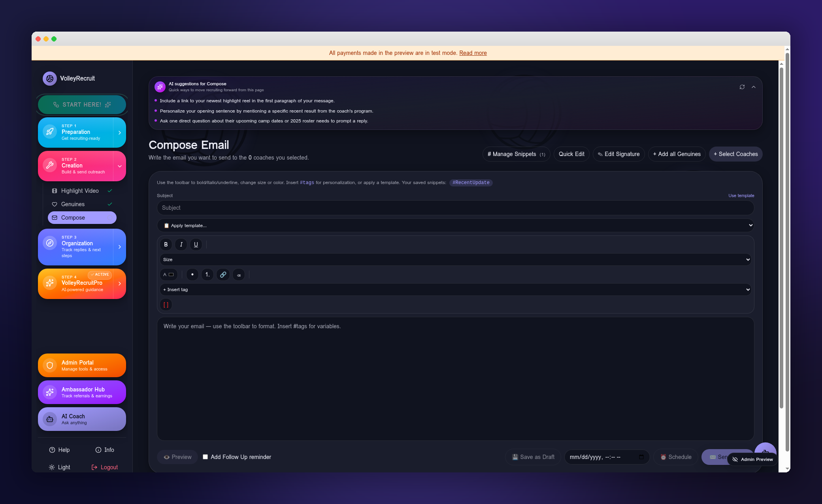Screen dimensions: 822x504
Task: Open Manage Snippets
Action: 517,154
